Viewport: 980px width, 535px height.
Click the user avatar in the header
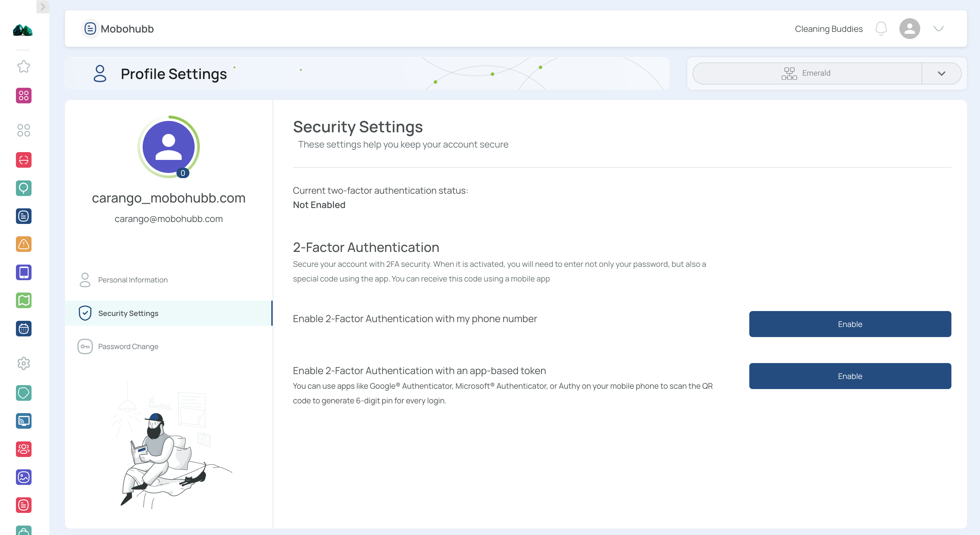coord(909,29)
